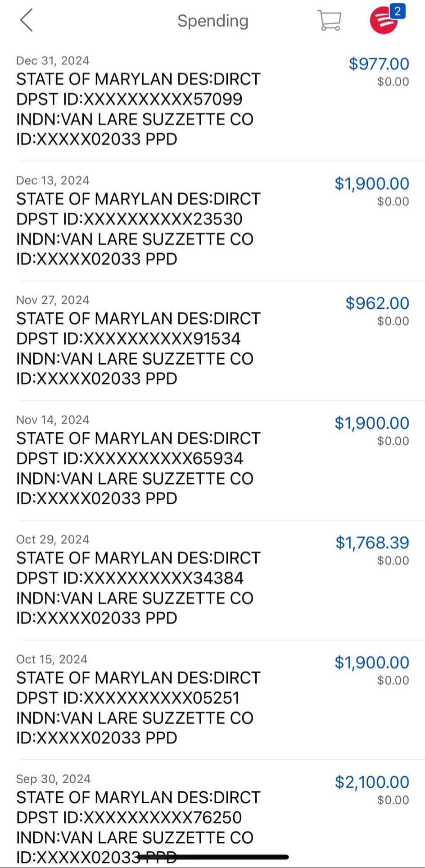Open the Erica assistant icon with badge
This screenshot has height=868, width=425.
[x=385, y=20]
